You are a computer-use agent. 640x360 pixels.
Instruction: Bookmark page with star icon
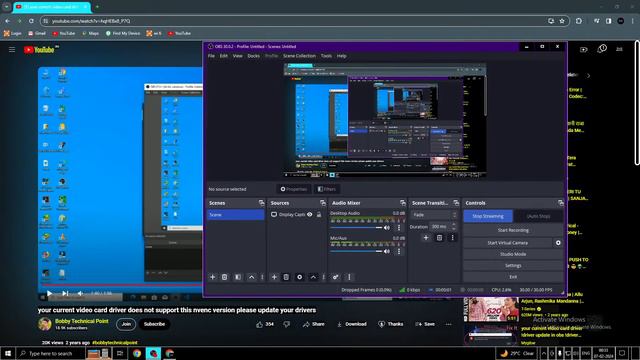[x=562, y=21]
